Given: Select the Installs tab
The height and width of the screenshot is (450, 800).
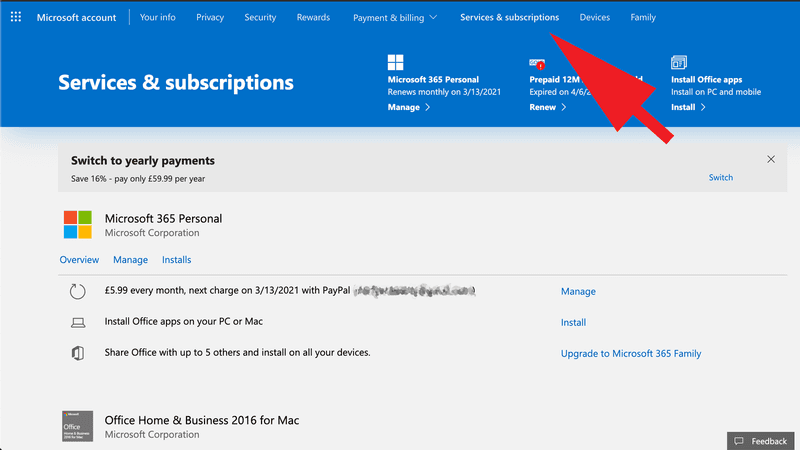Looking at the screenshot, I should pos(177,260).
